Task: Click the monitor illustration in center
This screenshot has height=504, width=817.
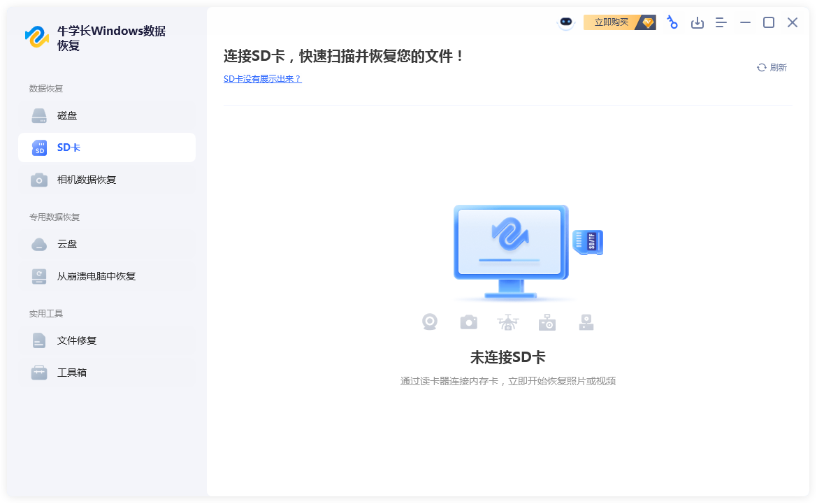Action: click(x=509, y=245)
